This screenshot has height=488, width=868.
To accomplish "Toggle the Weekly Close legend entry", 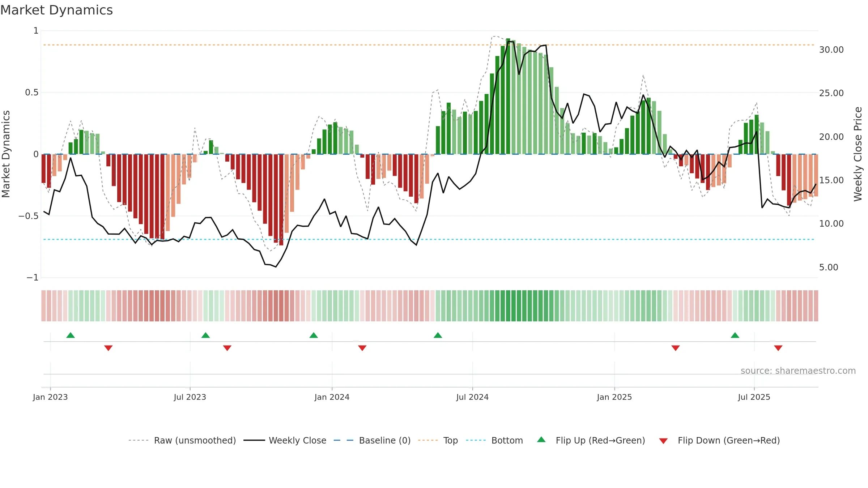I will tap(285, 440).
